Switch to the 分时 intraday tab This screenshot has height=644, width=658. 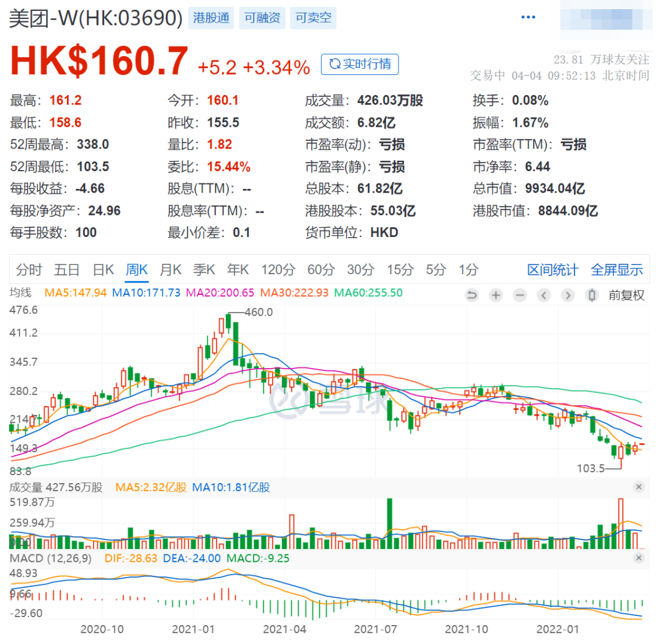pos(29,270)
